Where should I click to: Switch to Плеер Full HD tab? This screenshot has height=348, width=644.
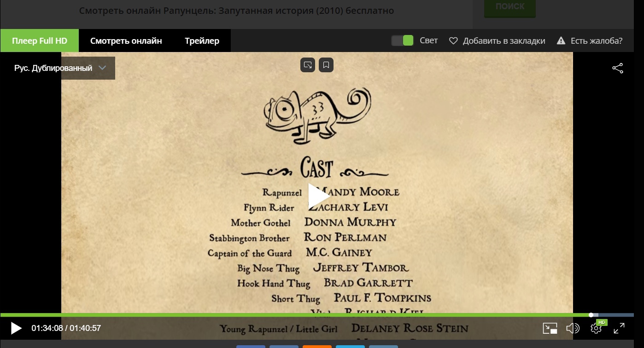point(40,41)
